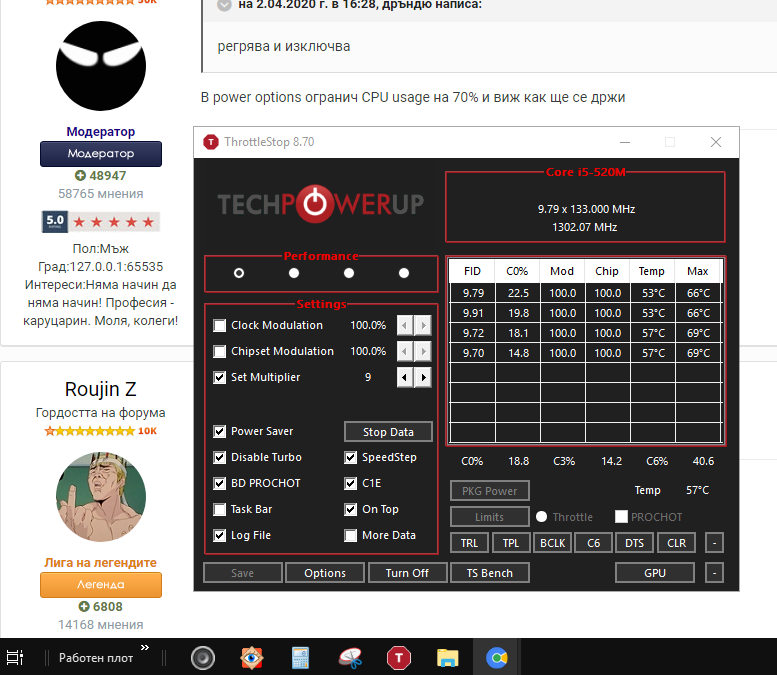Screen dimensions: 777x675
Task: Toggle the Power Saver checkbox
Action: click(x=219, y=432)
